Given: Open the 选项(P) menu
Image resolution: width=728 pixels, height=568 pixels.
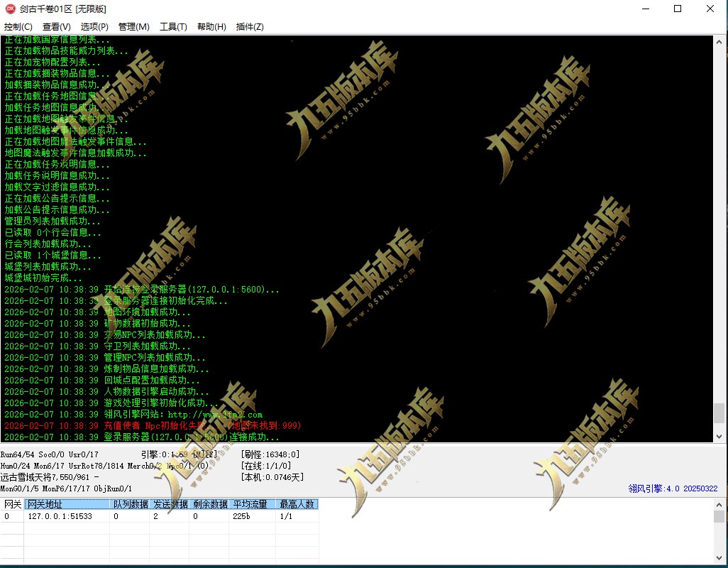Looking at the screenshot, I should tap(94, 26).
